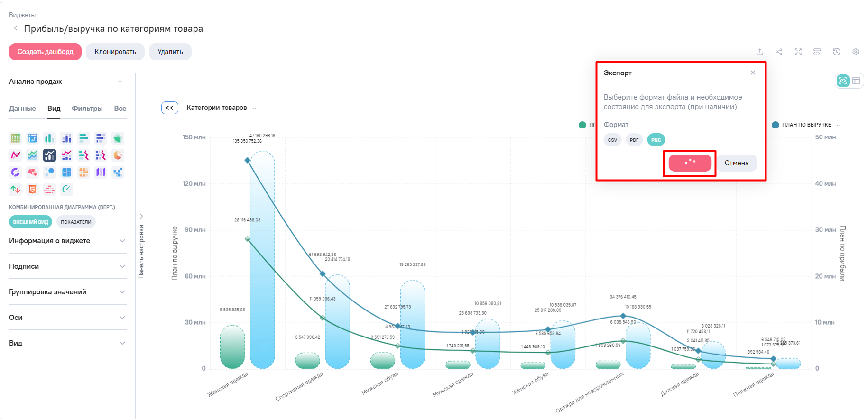This screenshot has width=868, height=419.
Task: Expand Группировка значений section
Action: click(x=67, y=292)
